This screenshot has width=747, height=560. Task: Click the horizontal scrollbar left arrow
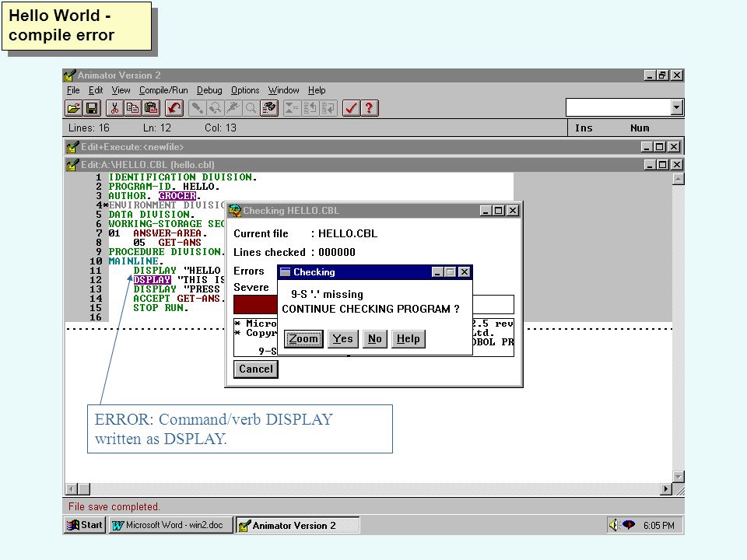coord(72,488)
